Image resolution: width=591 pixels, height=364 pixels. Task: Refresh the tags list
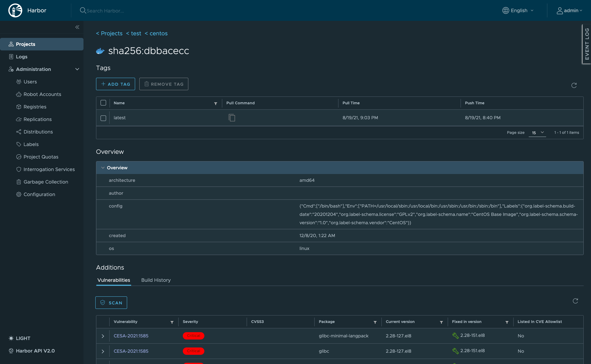[574, 85]
